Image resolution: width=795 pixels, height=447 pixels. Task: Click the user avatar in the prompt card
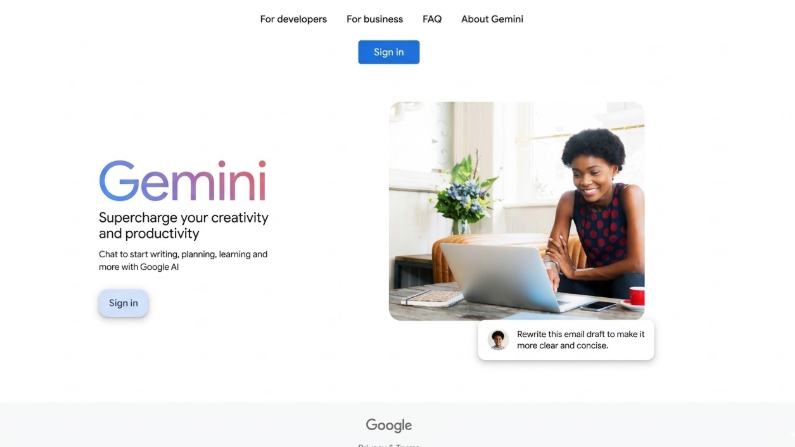point(498,340)
